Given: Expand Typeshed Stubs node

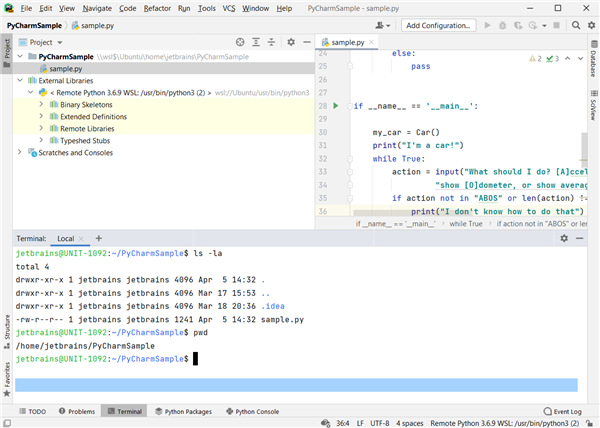Looking at the screenshot, I should tap(41, 140).
